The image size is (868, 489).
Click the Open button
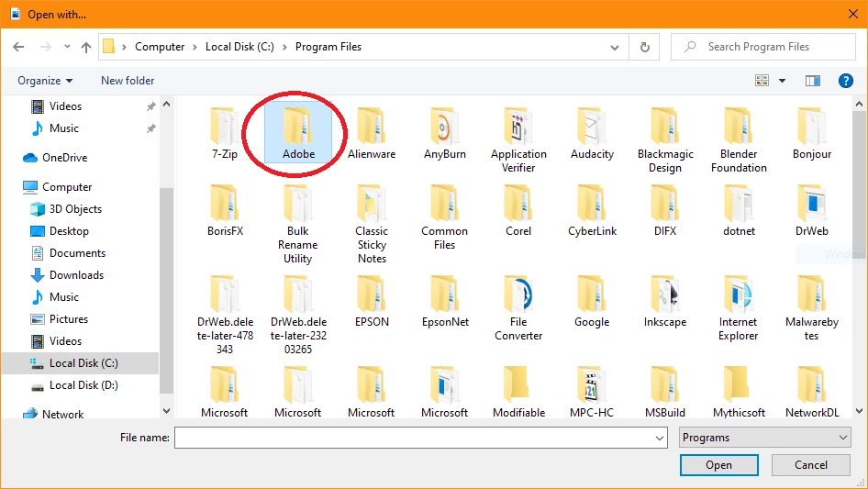[x=718, y=465]
